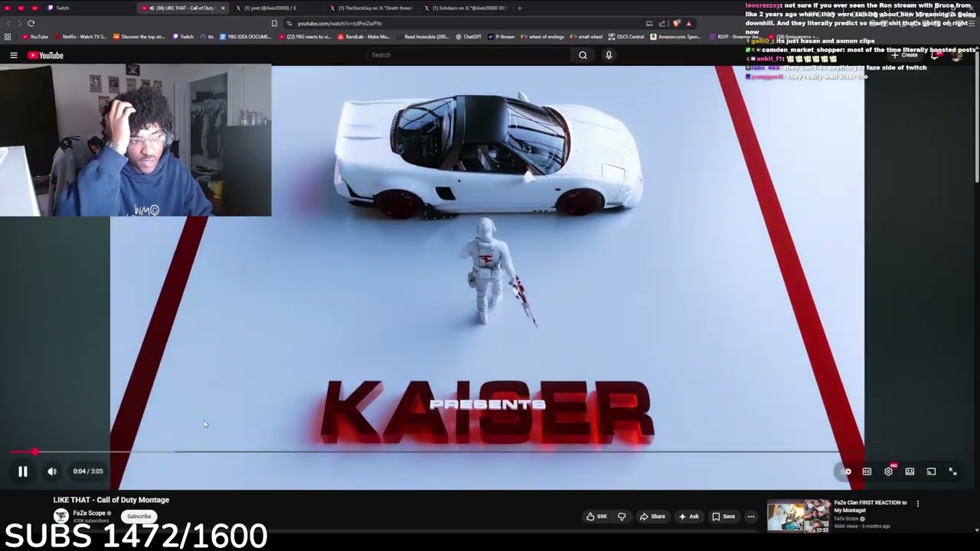Open the Create button
Screen dimensions: 980x551
pyautogui.click(x=906, y=55)
